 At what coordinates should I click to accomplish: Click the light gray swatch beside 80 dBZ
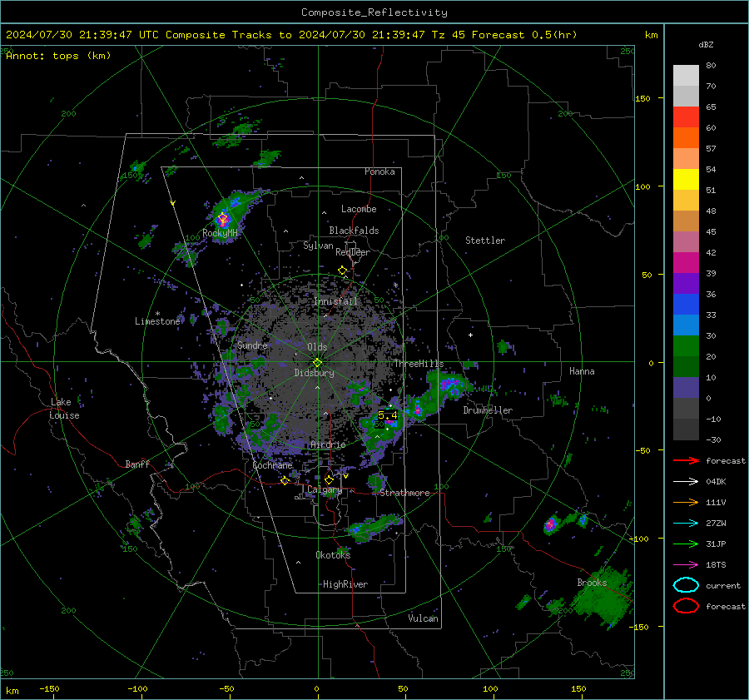686,76
